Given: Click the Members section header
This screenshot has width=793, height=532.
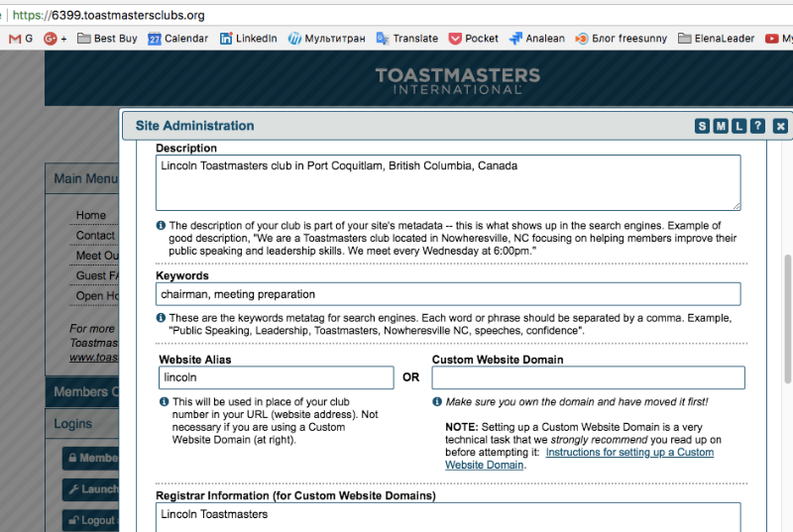Looking at the screenshot, I should pos(82,391).
